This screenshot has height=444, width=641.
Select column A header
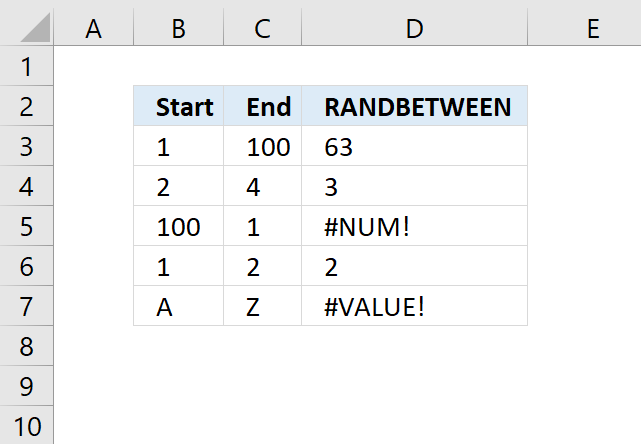point(94,28)
